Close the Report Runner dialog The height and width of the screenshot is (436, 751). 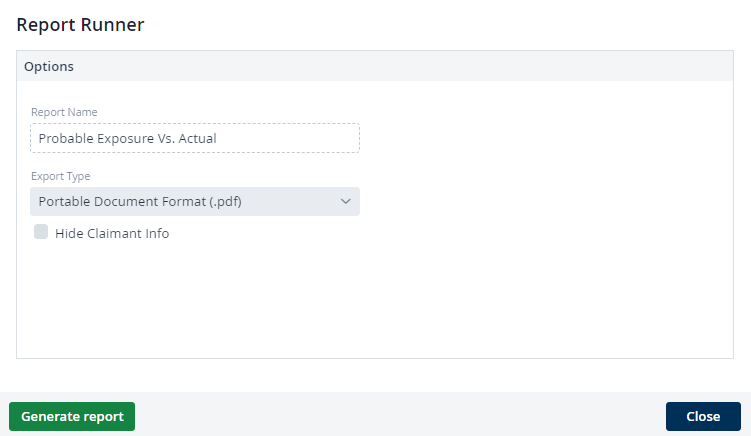point(703,416)
